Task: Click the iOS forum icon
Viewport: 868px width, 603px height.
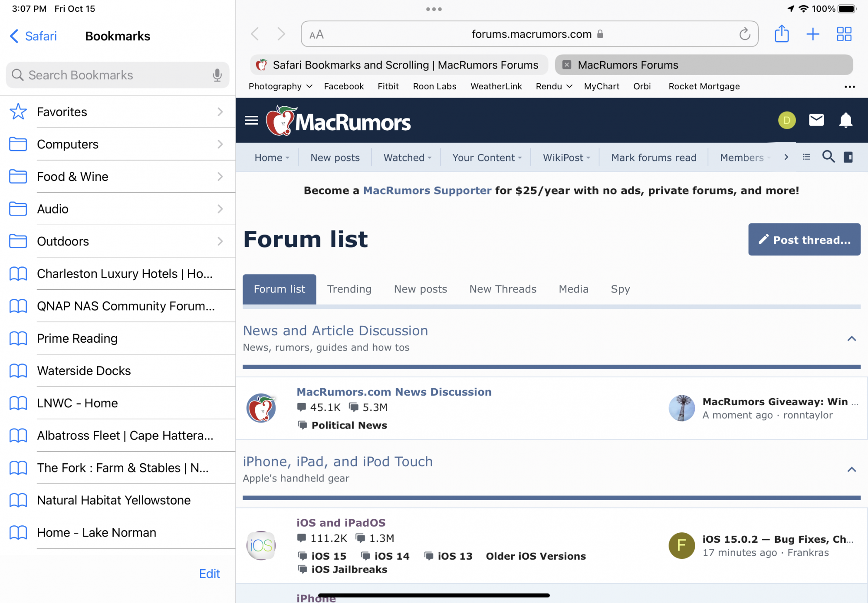Action: (x=261, y=545)
